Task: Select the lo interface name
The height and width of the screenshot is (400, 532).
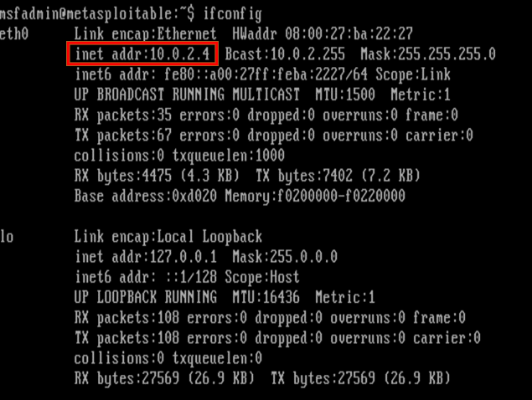Action: coord(7,236)
